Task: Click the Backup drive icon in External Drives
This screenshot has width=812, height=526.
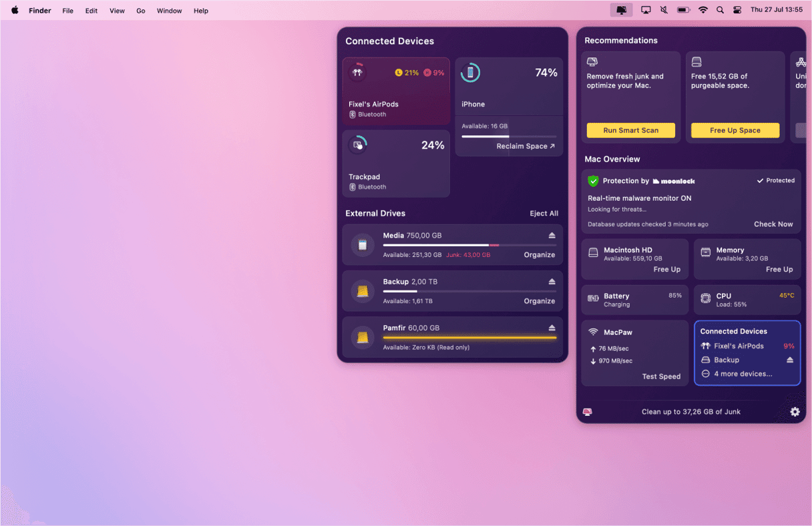Action: [x=363, y=291]
